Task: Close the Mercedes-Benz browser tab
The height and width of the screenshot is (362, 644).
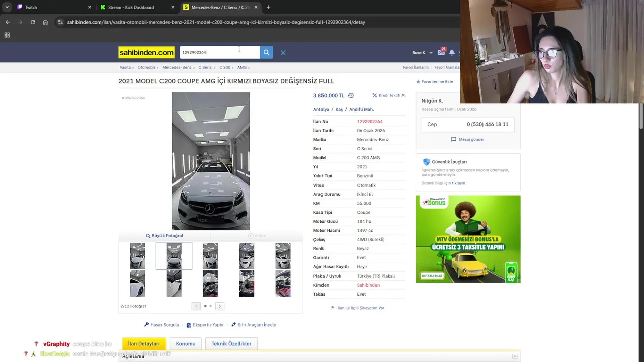Action: click(256, 7)
